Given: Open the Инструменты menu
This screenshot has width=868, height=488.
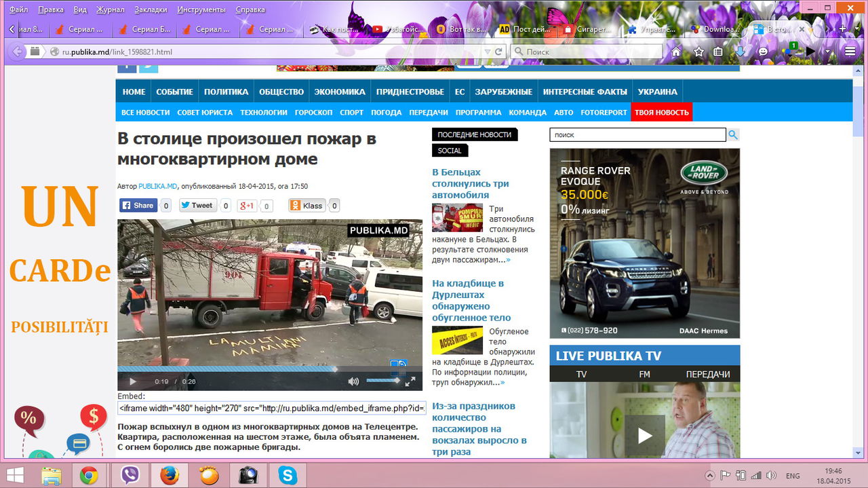Looking at the screenshot, I should pos(201,10).
